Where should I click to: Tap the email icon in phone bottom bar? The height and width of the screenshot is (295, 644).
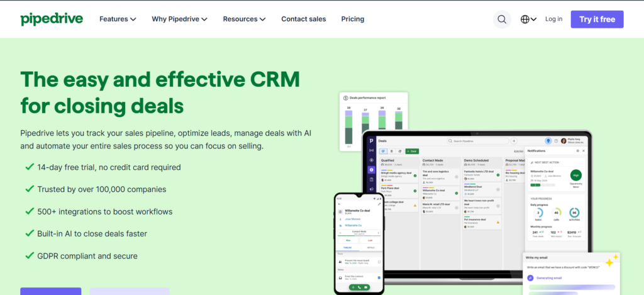[366, 287]
